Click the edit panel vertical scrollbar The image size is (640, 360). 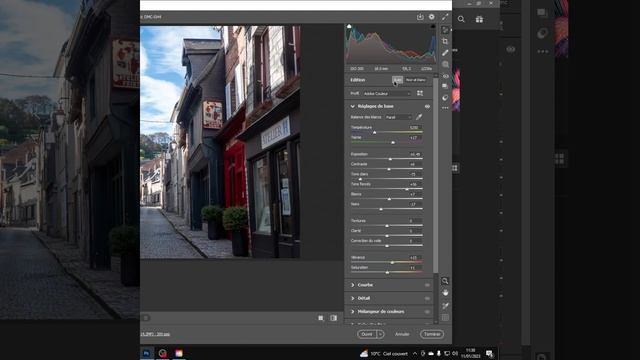pyautogui.click(x=436, y=176)
